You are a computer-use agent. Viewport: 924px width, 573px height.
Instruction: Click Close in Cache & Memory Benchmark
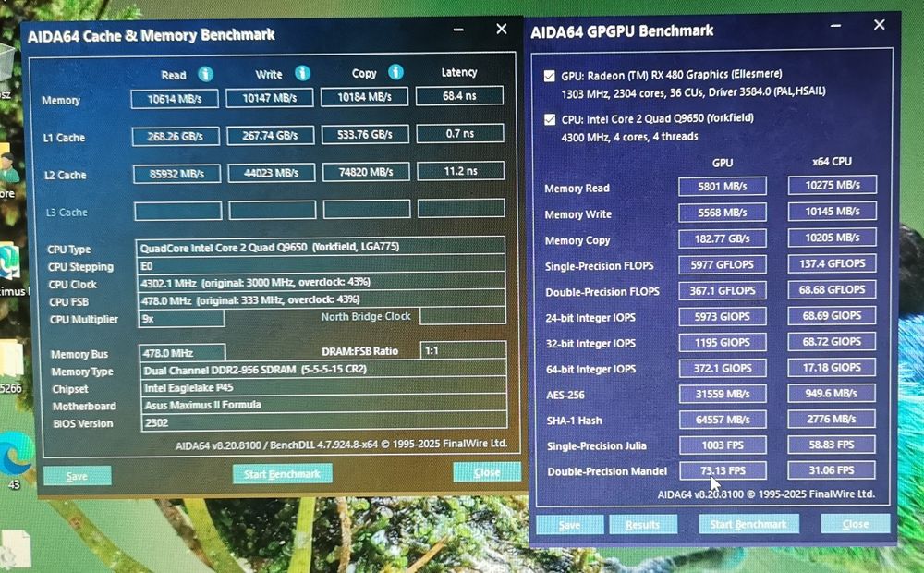[487, 472]
